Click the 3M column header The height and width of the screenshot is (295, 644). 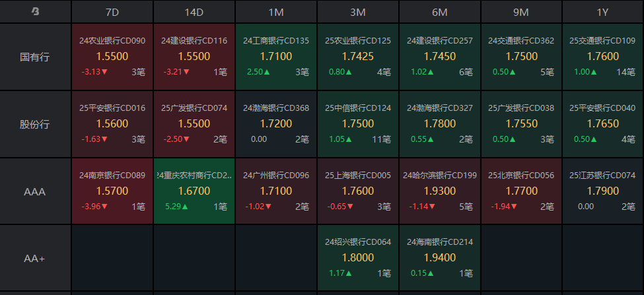(358, 12)
